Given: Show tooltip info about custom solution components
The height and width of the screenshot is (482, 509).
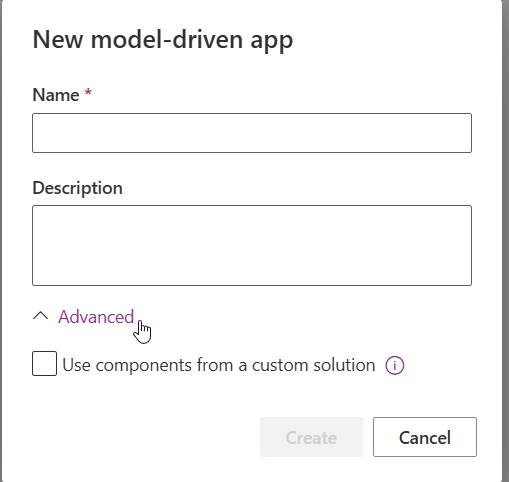Looking at the screenshot, I should point(395,365).
